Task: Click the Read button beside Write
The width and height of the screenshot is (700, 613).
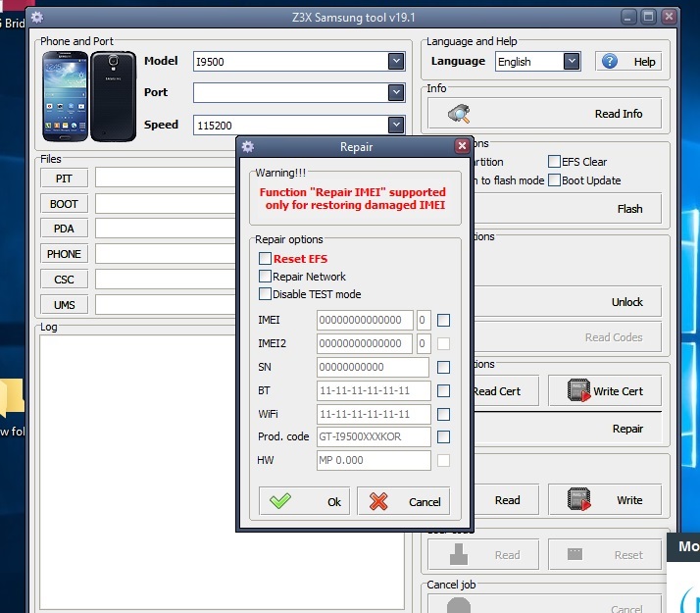Action: tap(506, 500)
